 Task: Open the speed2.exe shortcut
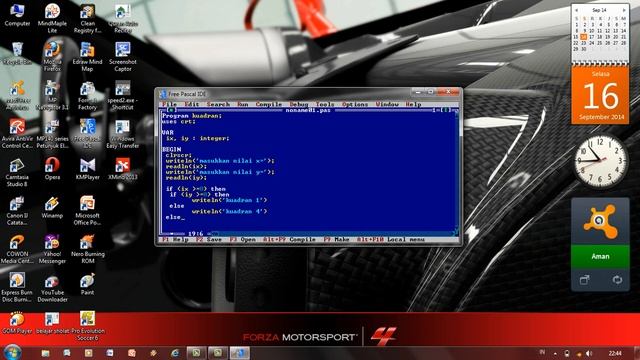click(122, 95)
